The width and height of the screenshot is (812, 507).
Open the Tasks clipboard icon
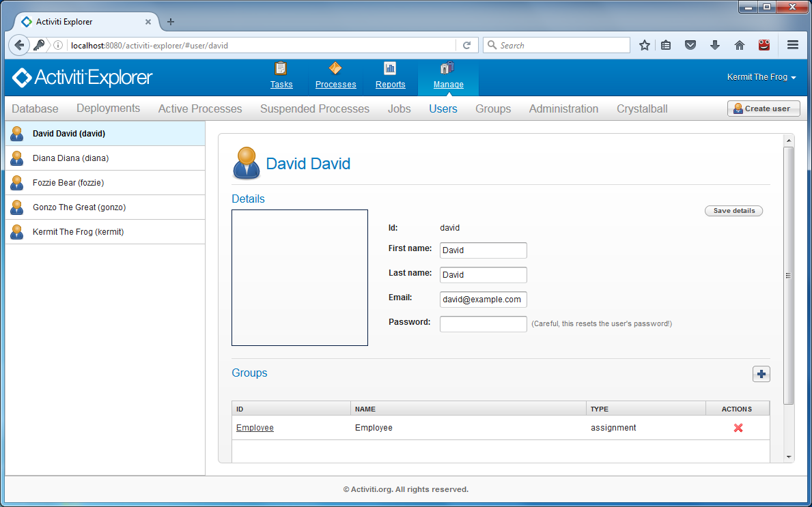(x=281, y=68)
